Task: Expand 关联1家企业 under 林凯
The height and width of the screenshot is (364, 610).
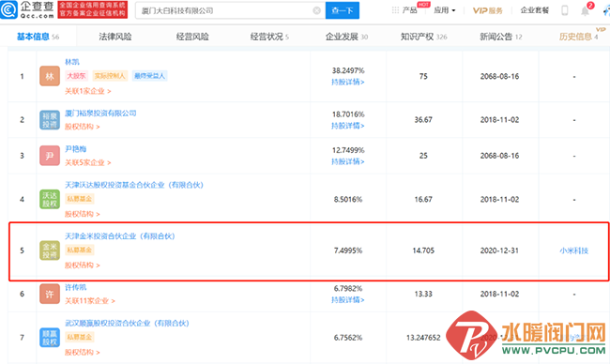Action: click(88, 91)
